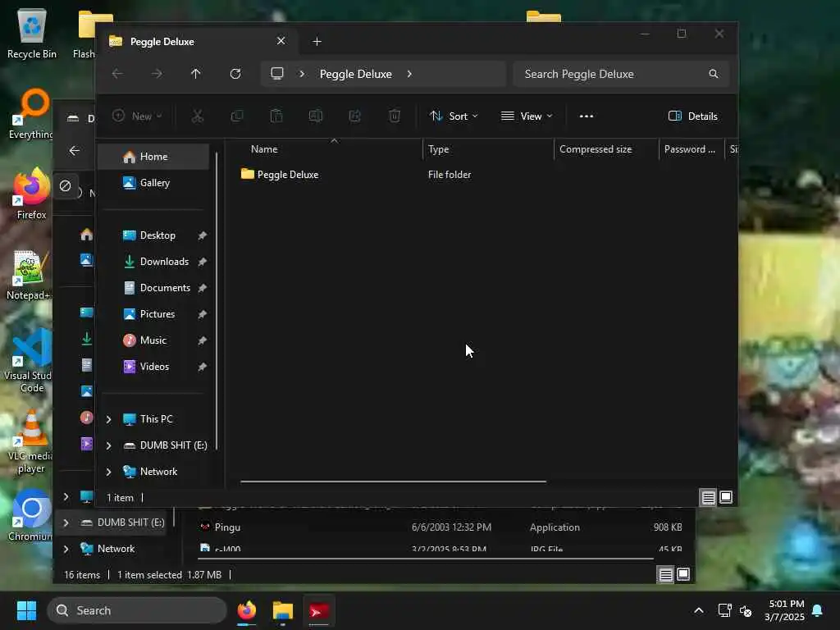Open Home in navigation pane
The width and height of the screenshot is (840, 630).
tap(154, 157)
